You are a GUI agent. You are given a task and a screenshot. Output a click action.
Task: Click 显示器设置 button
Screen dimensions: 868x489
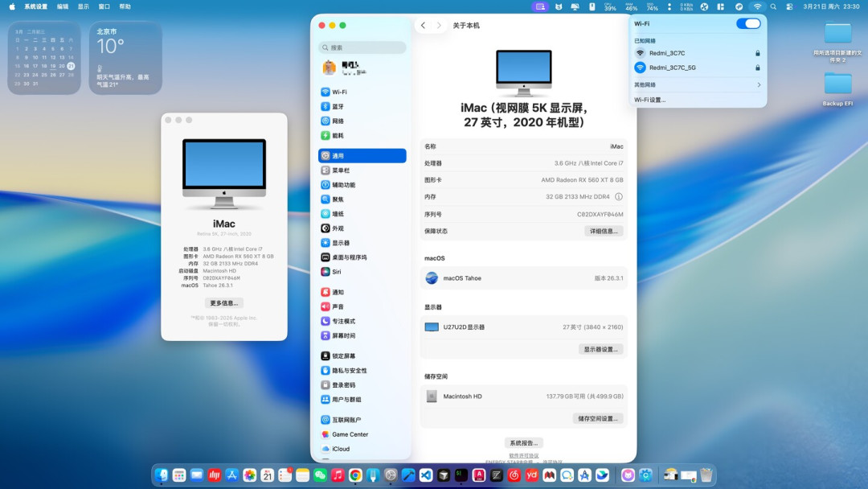pos(600,349)
